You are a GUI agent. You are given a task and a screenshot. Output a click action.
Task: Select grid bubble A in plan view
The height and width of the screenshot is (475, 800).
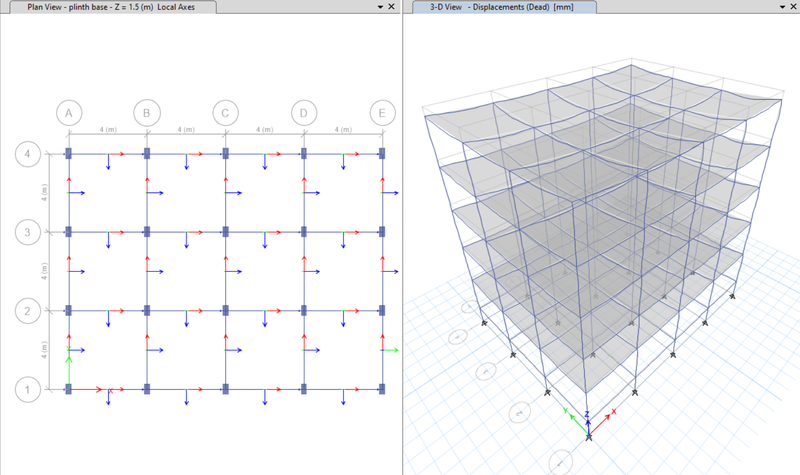click(69, 113)
